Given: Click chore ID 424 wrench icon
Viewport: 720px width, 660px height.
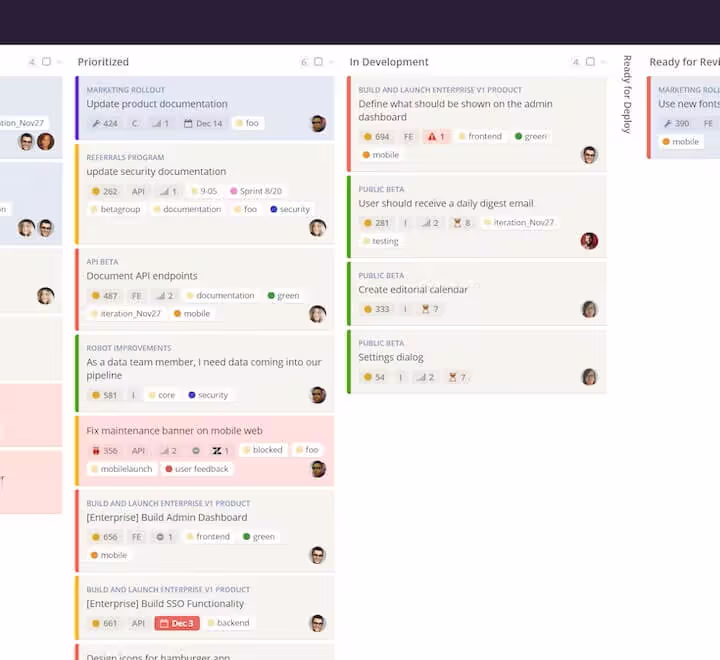Looking at the screenshot, I should [96, 124].
